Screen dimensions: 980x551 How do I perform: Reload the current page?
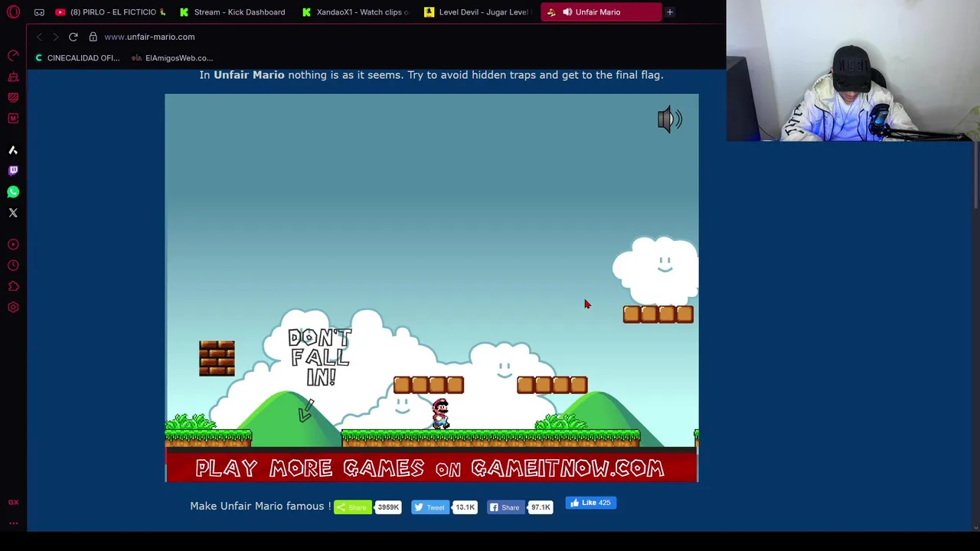(73, 37)
